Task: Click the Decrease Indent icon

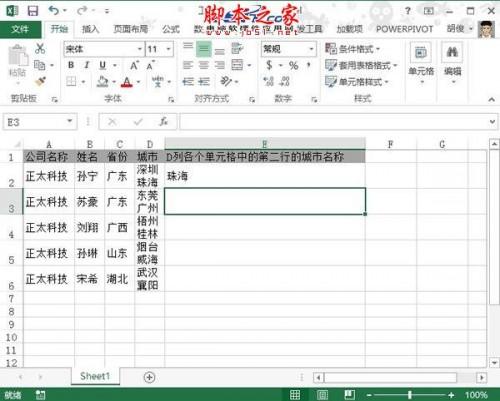Action: tap(188, 81)
